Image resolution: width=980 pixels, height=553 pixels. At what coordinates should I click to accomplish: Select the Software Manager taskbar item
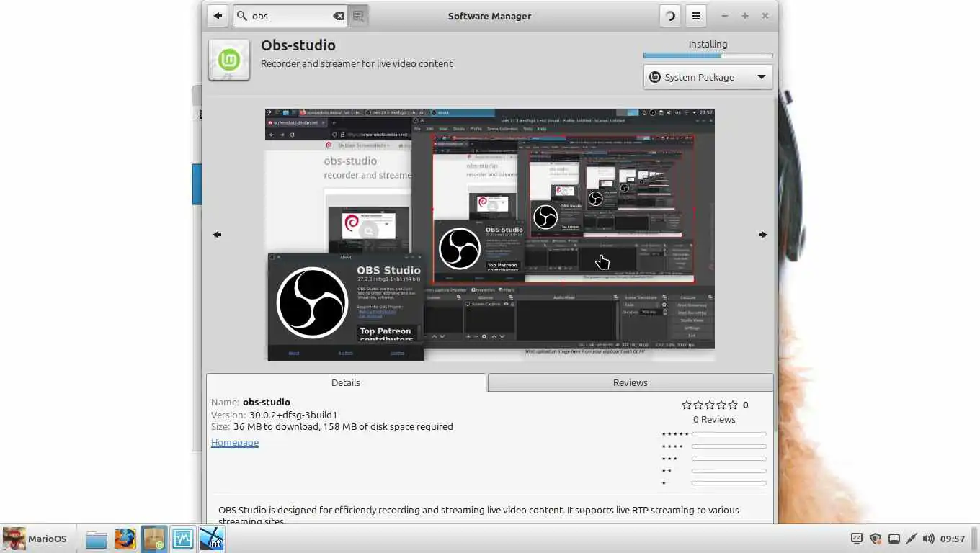(x=153, y=539)
